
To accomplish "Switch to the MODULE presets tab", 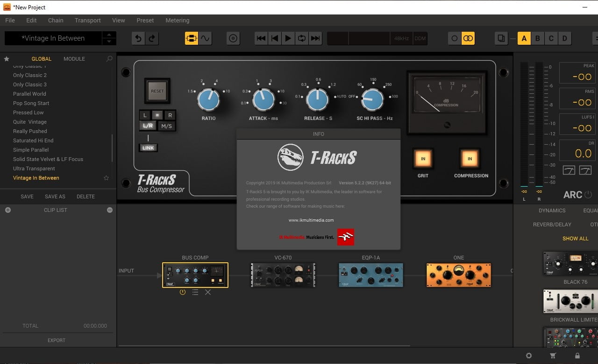I will click(x=74, y=59).
